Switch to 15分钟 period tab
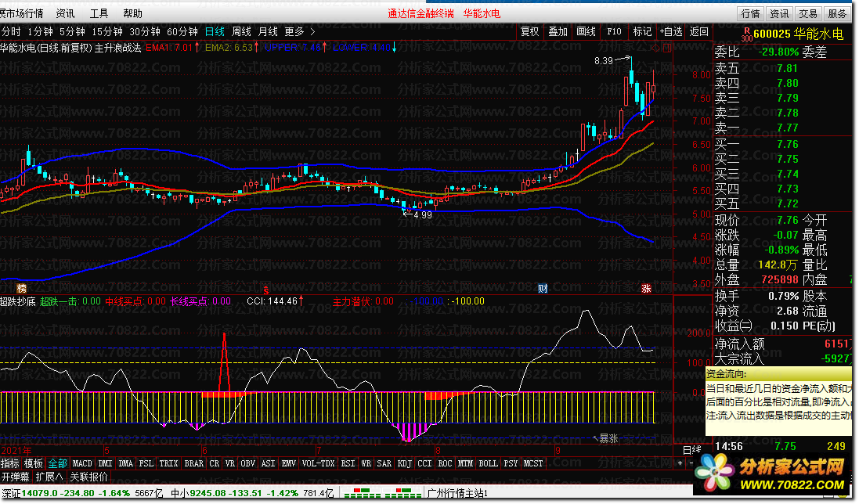Screen dimensions: 859x504 (107, 32)
